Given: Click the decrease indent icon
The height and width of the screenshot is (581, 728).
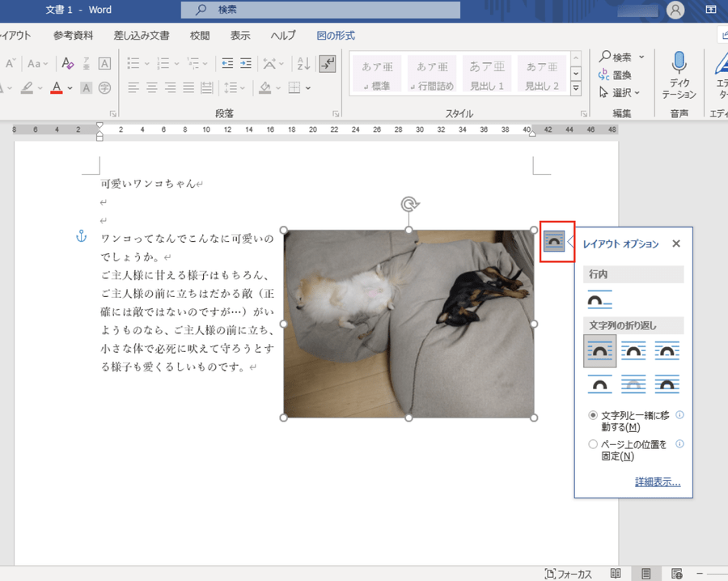Looking at the screenshot, I should 227,63.
